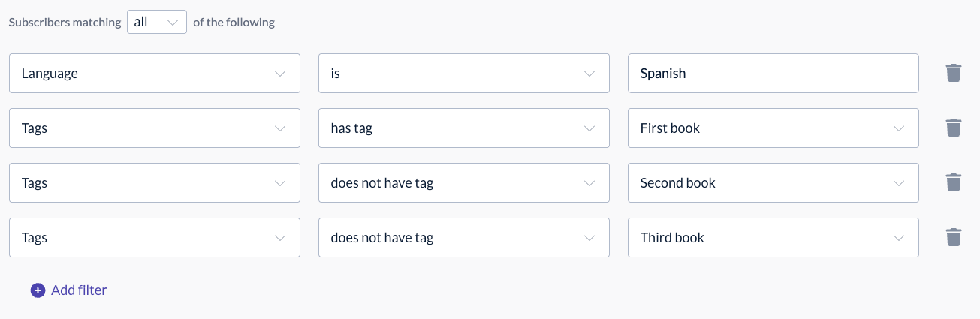Open the Language field dropdown
Viewport: 980px width, 319px height.
(x=154, y=73)
